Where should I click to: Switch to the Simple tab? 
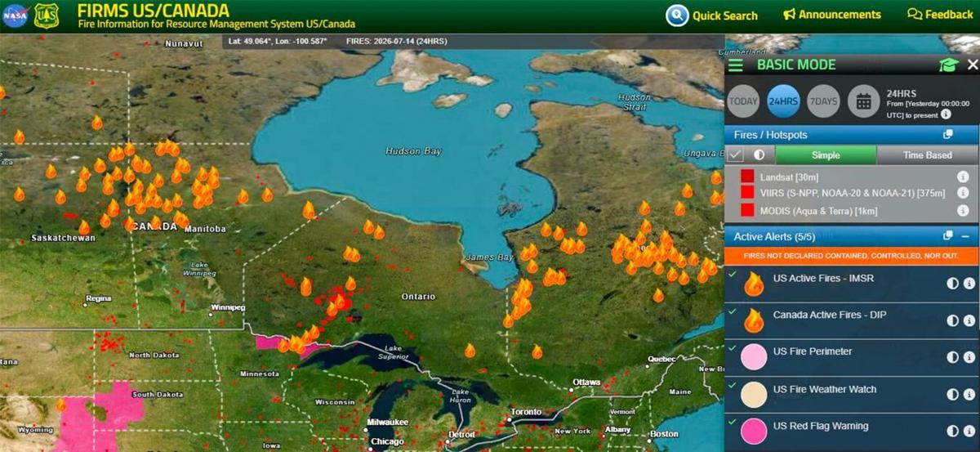point(826,155)
